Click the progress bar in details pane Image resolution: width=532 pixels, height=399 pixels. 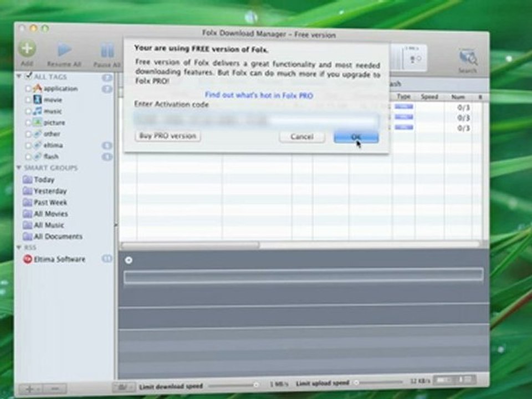pos(304,276)
